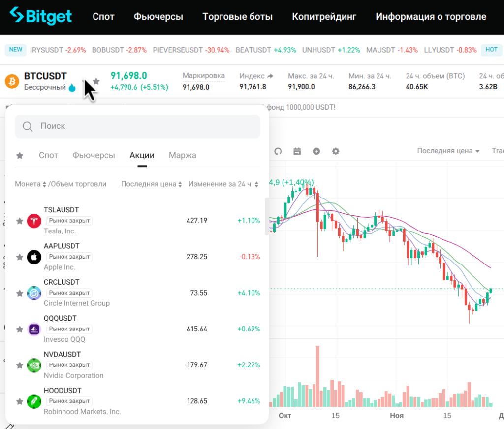Toggle favorite star for NVDAUSDT

20,365
